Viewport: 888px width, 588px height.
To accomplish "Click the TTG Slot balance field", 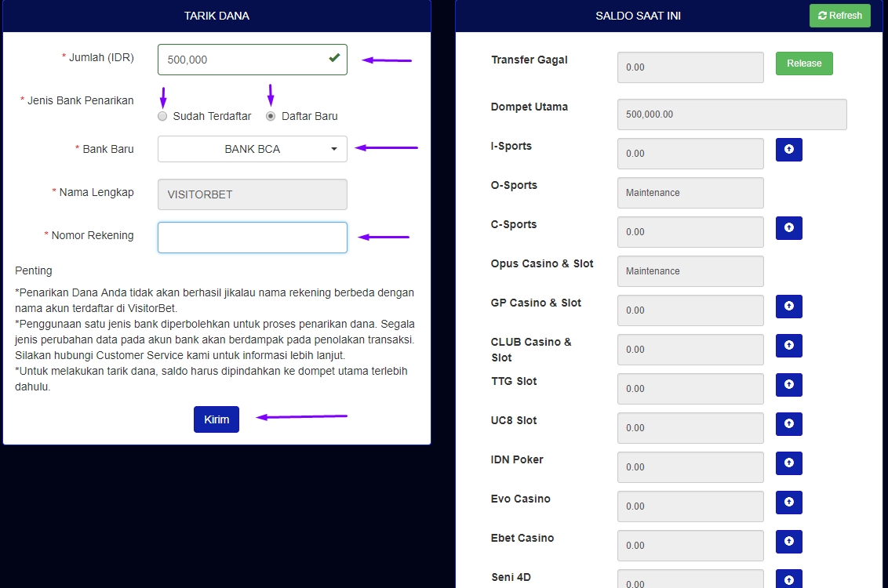I will [690, 389].
